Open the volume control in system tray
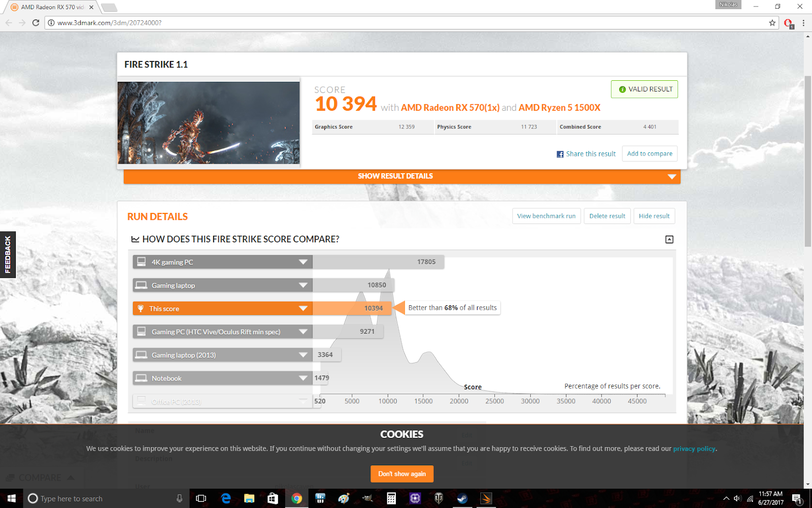 (737, 498)
